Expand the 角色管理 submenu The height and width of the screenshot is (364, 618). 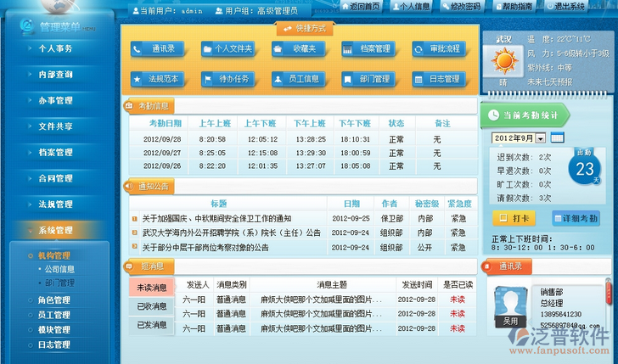(54, 300)
